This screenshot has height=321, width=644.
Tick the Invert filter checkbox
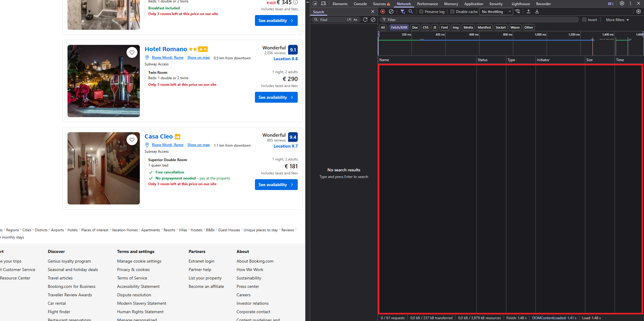pos(584,20)
